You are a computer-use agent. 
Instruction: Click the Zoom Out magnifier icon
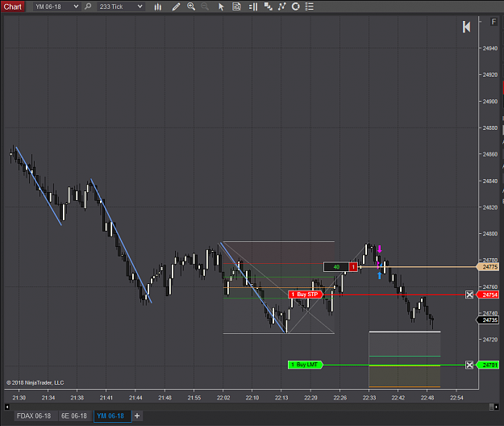click(205, 6)
